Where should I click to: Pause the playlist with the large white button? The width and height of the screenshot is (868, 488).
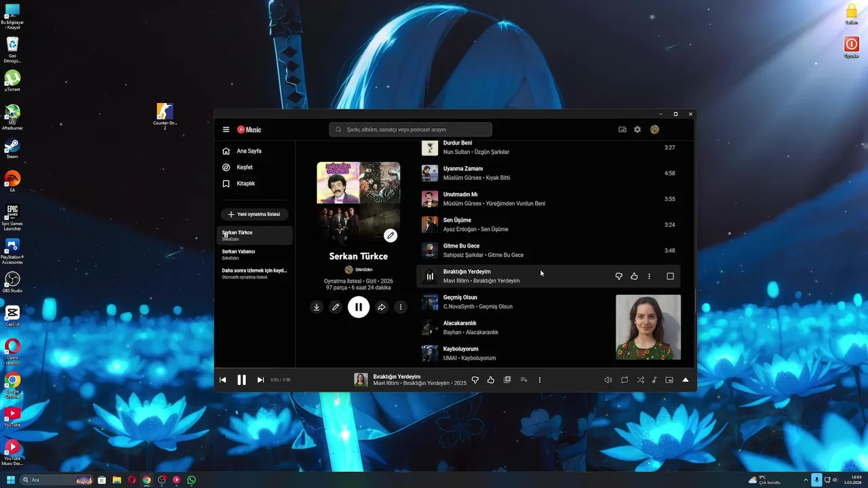(359, 307)
